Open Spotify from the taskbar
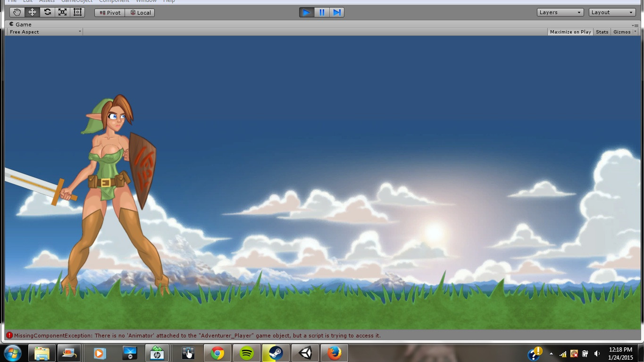 tap(247, 353)
